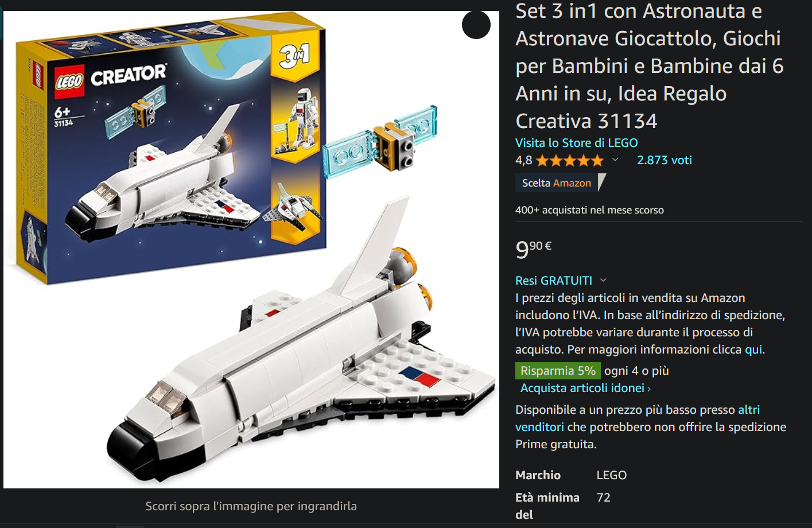
Task: Open the 2.873 voti reviews link
Action: pos(665,160)
